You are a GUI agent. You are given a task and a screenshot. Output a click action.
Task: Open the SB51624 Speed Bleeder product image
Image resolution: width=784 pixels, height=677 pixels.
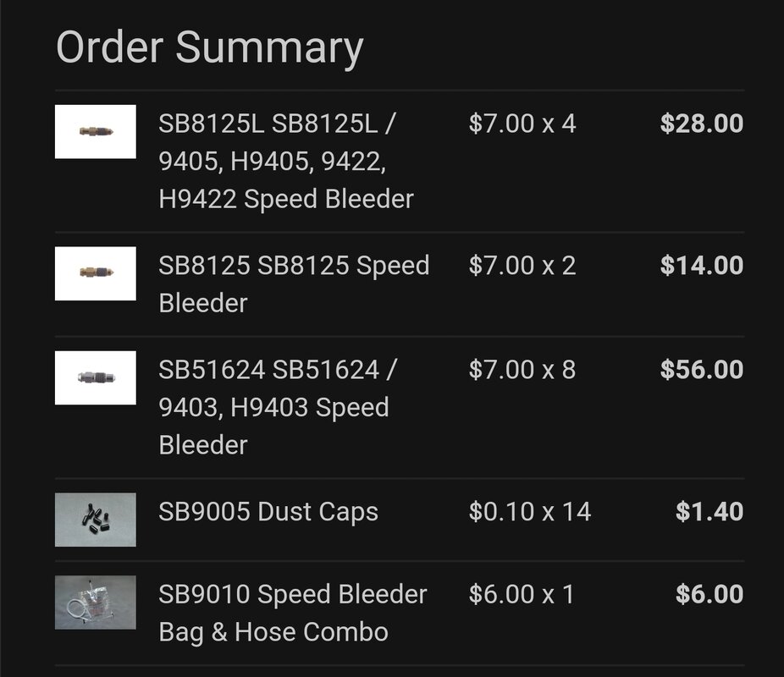[x=95, y=377]
